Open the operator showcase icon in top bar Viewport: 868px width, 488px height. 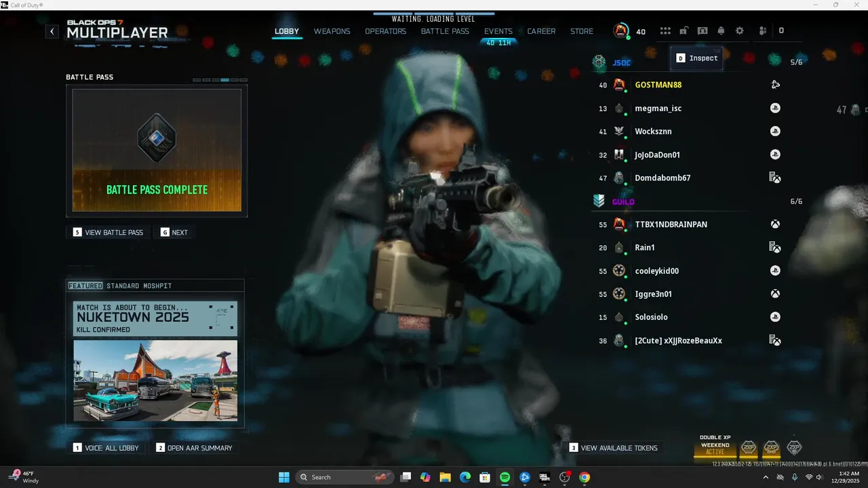(703, 31)
